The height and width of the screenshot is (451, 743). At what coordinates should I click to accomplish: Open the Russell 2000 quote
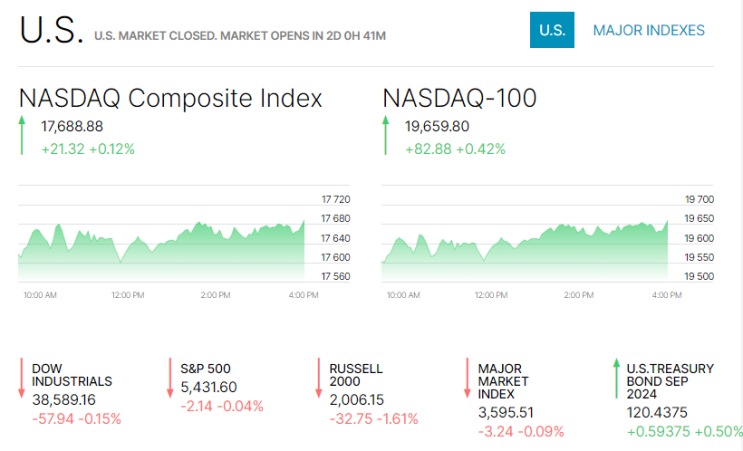coord(356,375)
